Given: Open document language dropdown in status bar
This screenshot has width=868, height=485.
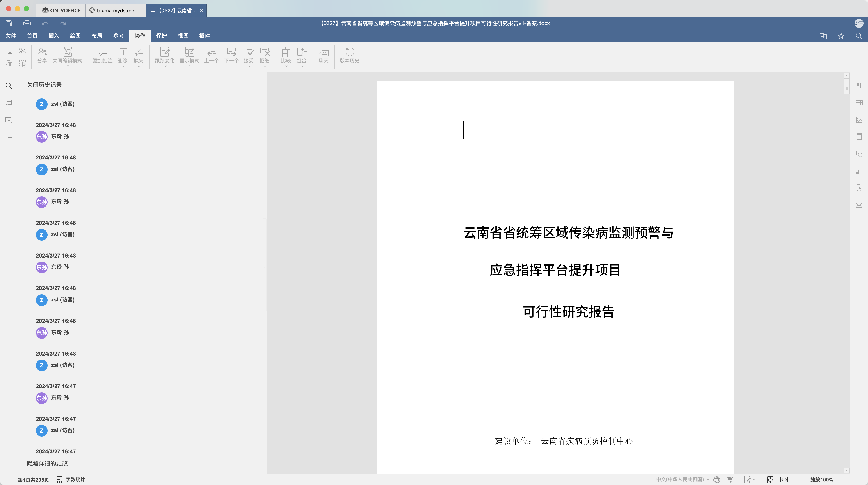Looking at the screenshot, I should (x=682, y=479).
